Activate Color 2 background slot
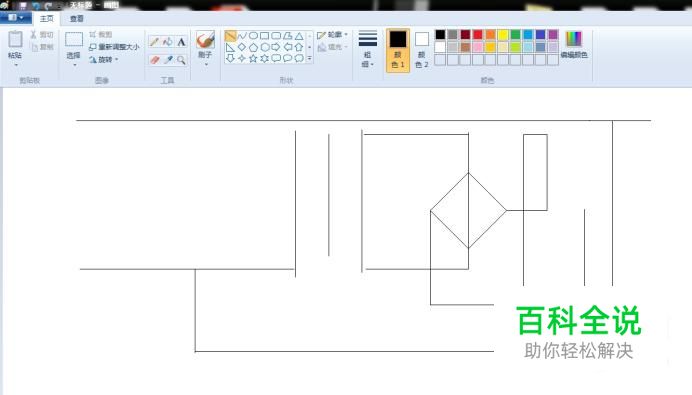 coord(422,50)
